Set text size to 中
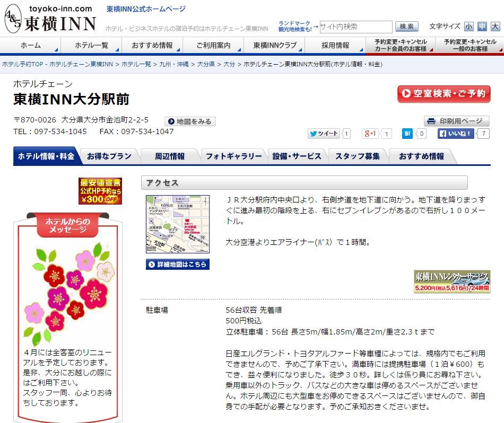The width and height of the screenshot is (504, 423). pos(482,27)
